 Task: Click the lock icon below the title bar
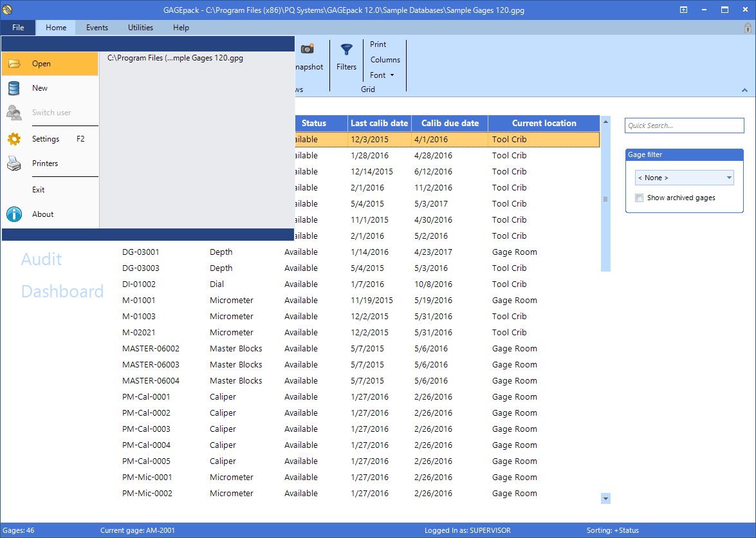[x=748, y=28]
